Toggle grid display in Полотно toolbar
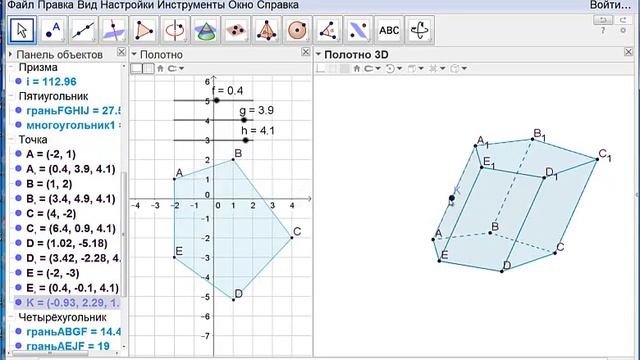640x360 pixels. [x=149, y=69]
